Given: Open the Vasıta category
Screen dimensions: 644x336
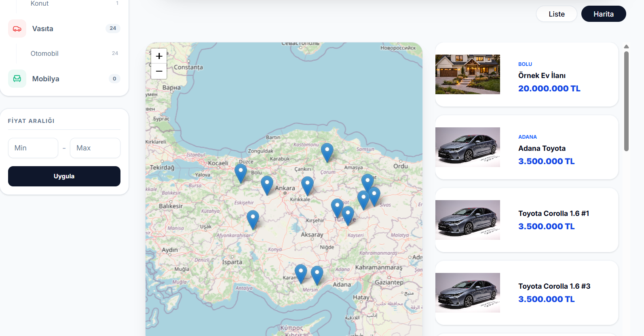Looking at the screenshot, I should (43, 29).
